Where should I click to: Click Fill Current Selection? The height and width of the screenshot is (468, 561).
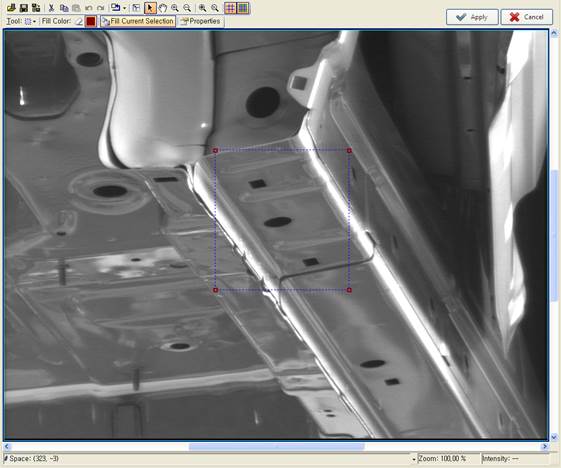138,21
